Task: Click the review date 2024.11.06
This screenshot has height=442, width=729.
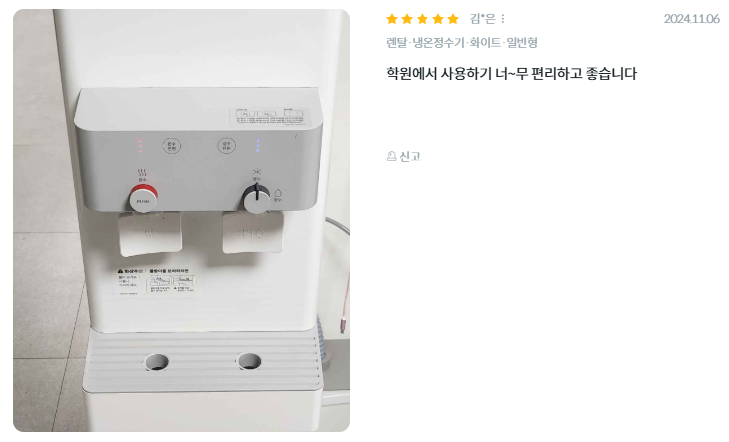Action: 691,19
